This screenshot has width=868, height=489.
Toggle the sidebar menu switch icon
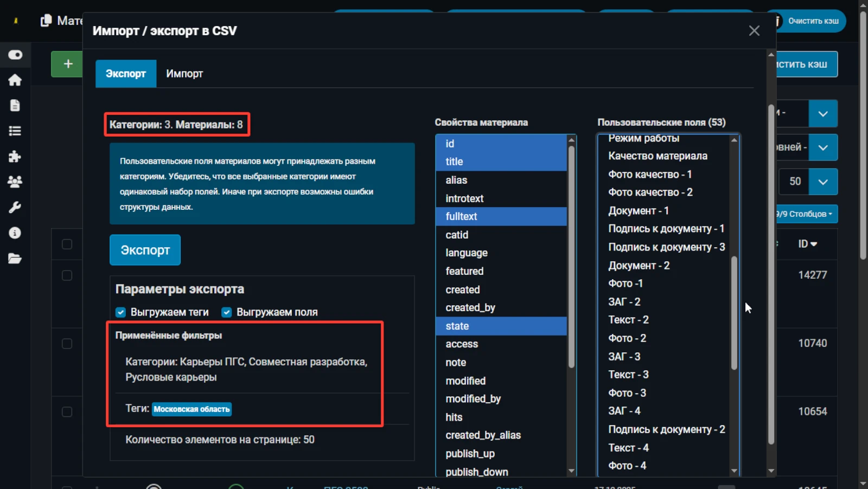pyautogui.click(x=15, y=55)
